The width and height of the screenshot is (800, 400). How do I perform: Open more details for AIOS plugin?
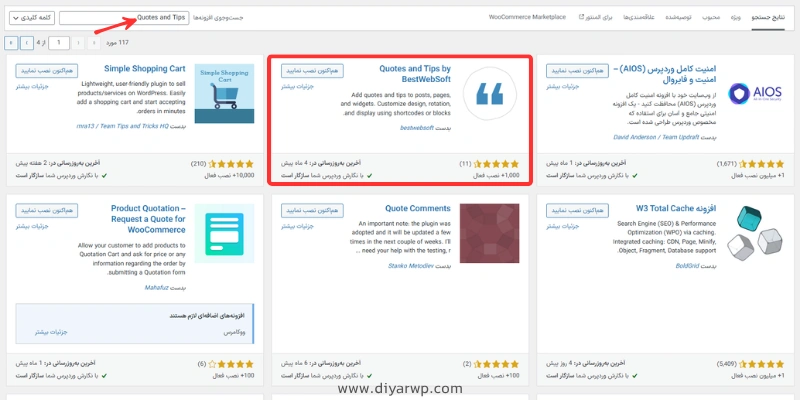(562, 86)
